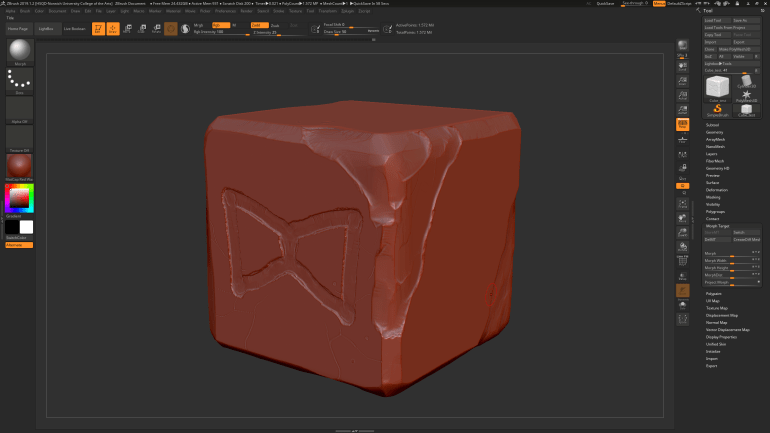Click the sculptris/sphere mode icon beside Mrgb
Image resolution: width=770 pixels, height=433 pixels.
pos(185,29)
